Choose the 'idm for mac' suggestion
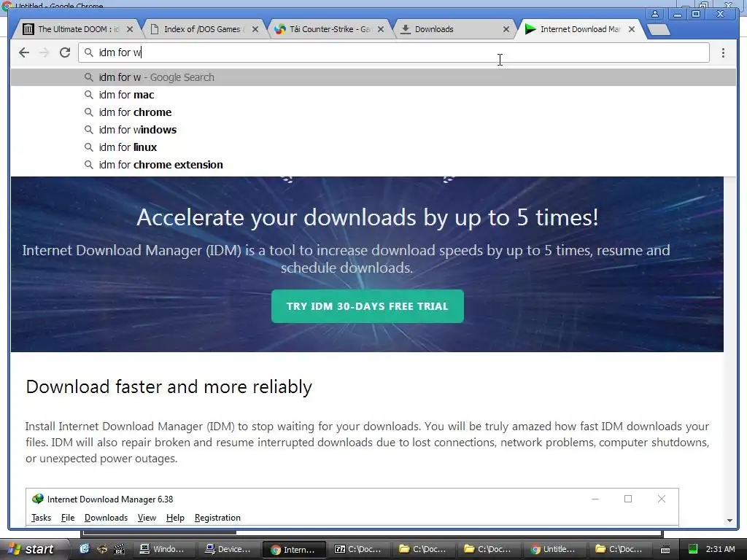Image resolution: width=747 pixels, height=560 pixels. [373, 95]
